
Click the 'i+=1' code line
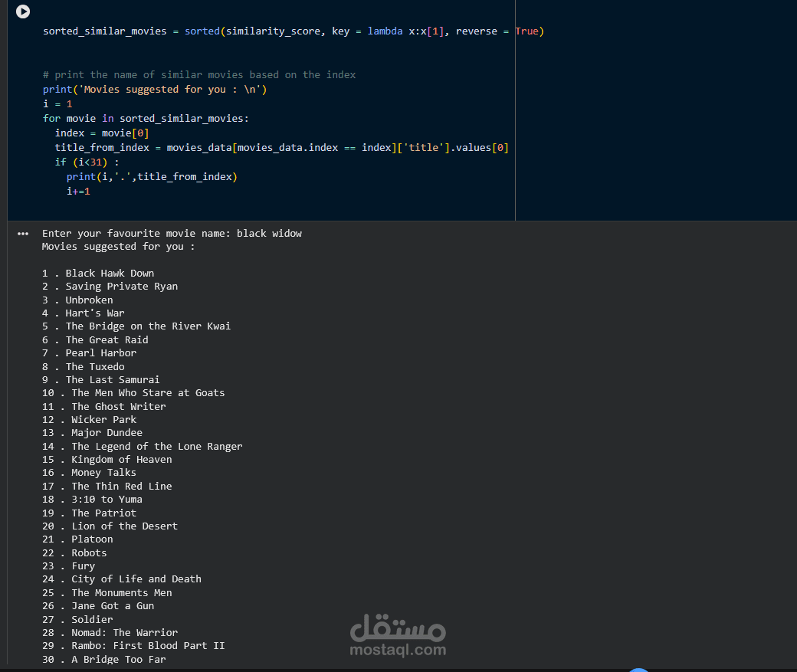click(x=78, y=191)
